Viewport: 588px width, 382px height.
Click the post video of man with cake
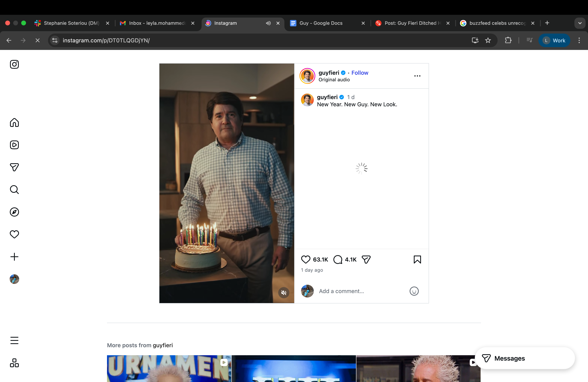click(x=227, y=183)
